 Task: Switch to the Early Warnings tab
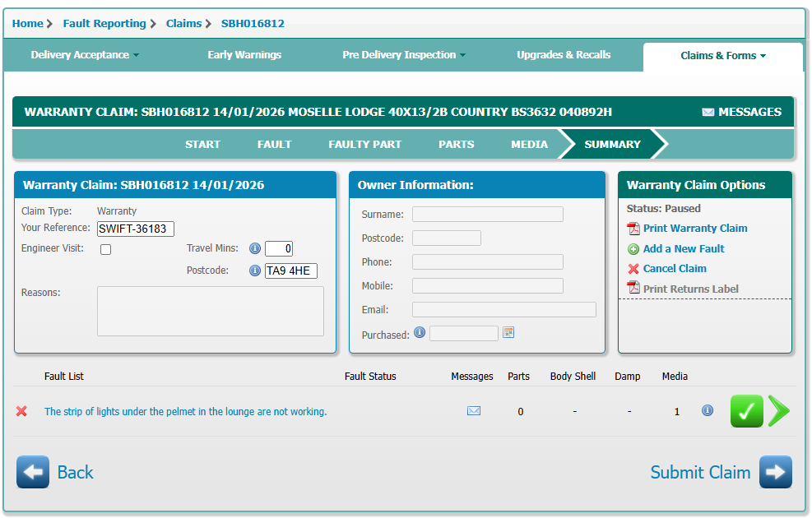click(x=244, y=55)
